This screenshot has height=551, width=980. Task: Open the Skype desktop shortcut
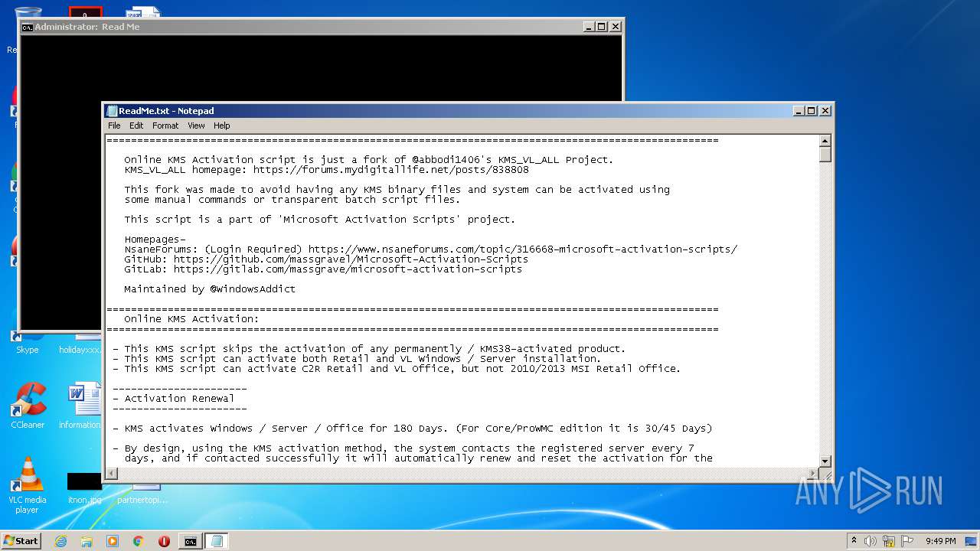[28, 344]
